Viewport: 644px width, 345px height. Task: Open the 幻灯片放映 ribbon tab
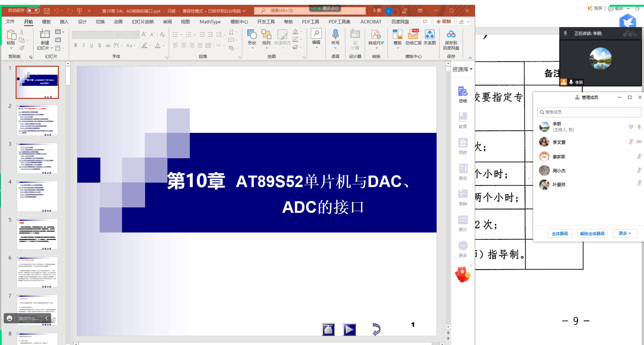point(143,22)
